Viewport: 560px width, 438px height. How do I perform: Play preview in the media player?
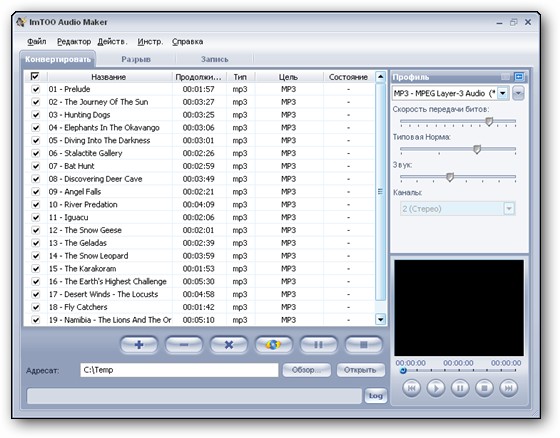[x=436, y=388]
